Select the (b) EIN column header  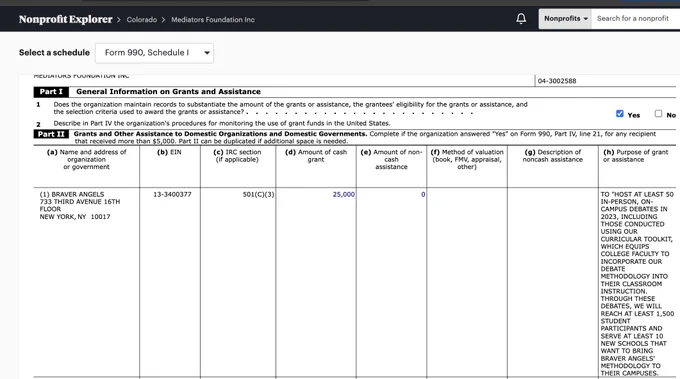click(x=169, y=152)
